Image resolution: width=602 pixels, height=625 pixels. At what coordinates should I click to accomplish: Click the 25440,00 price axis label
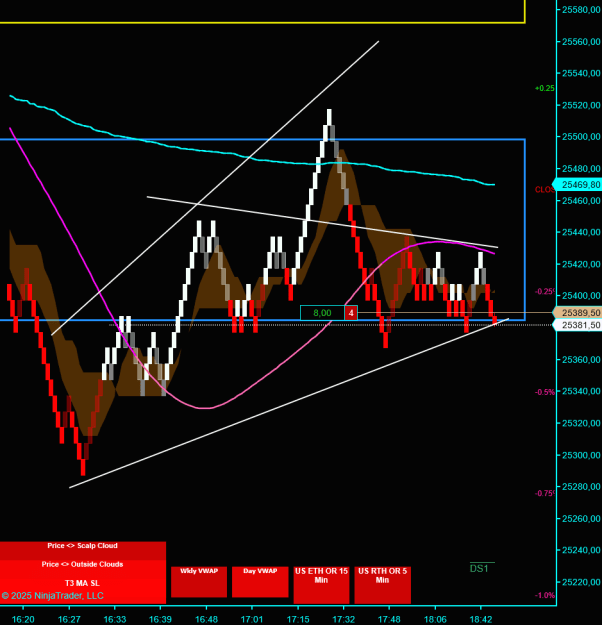tap(581, 232)
